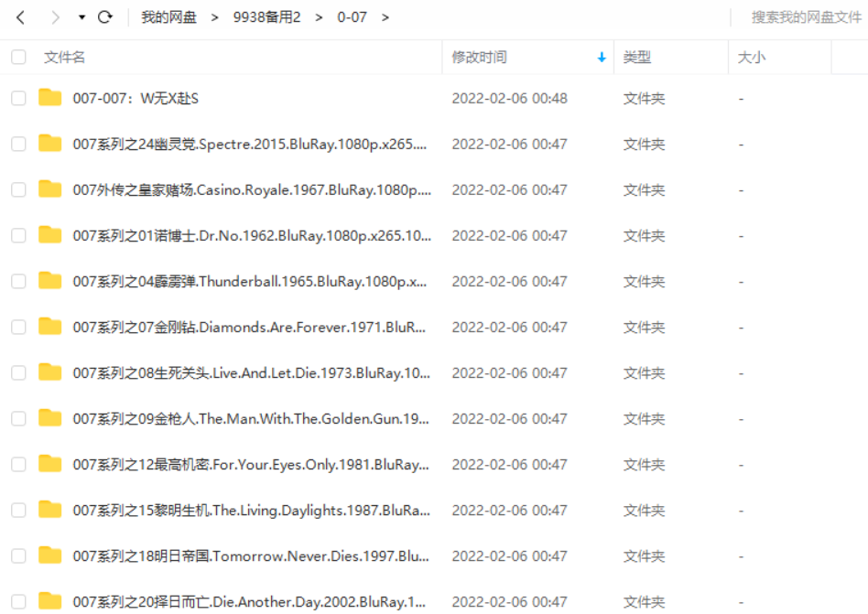The height and width of the screenshot is (614, 868).
Task: Click the back navigation arrow
Action: (x=21, y=17)
